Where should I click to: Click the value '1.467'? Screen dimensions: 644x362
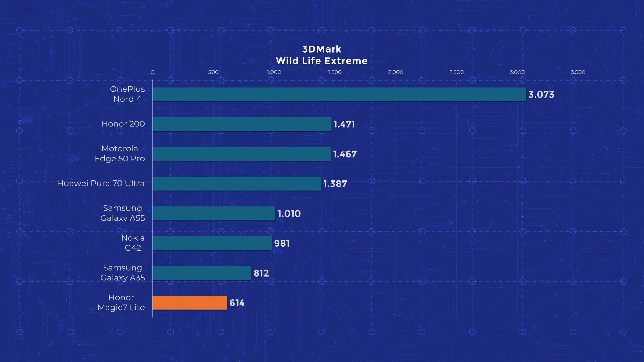tap(345, 154)
